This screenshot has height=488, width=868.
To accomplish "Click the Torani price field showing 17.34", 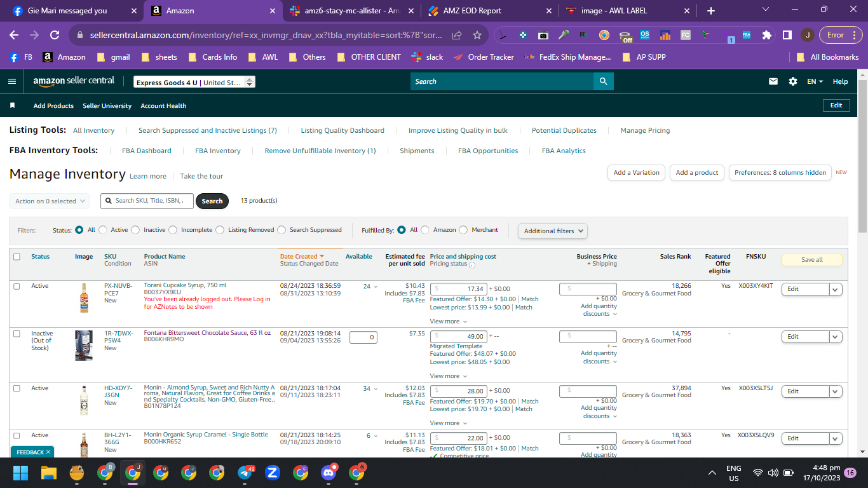I will pos(459,289).
